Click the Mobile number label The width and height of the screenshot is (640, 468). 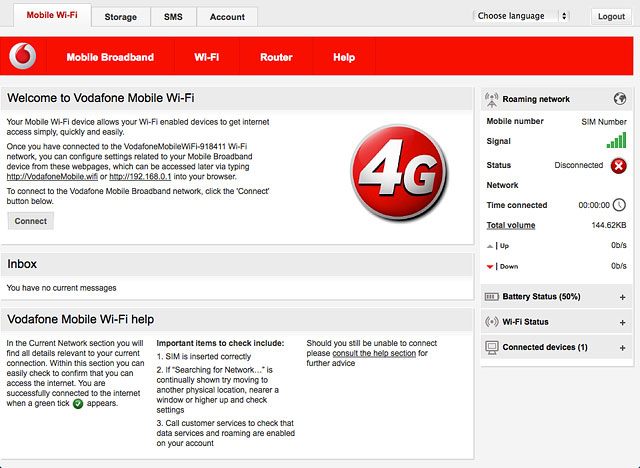515,121
